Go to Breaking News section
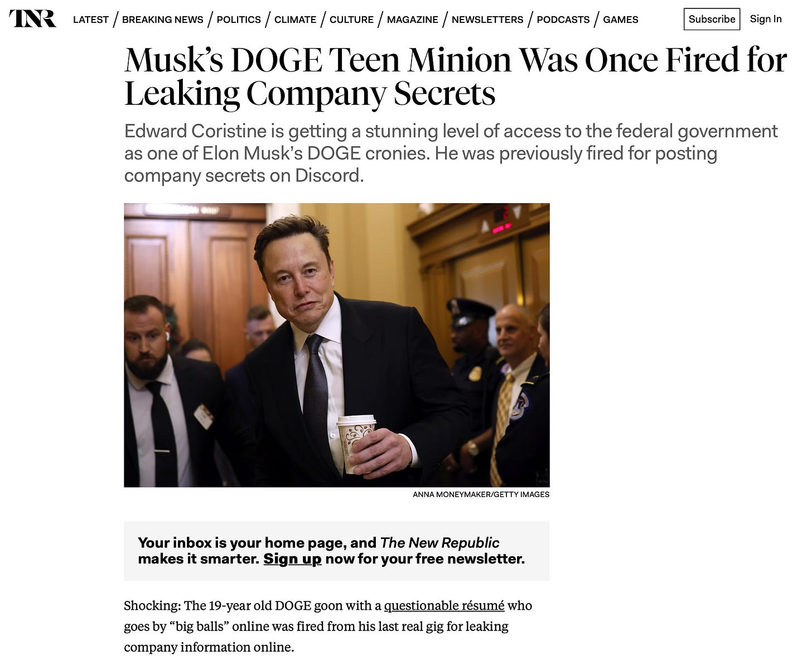Screen dimensions: 812x660 tap(162, 20)
